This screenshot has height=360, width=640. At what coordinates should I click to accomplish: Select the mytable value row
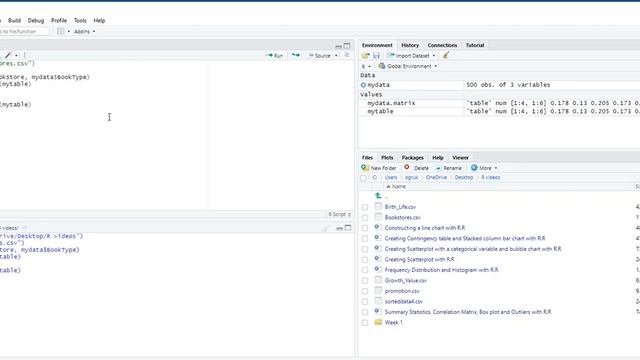pos(499,111)
